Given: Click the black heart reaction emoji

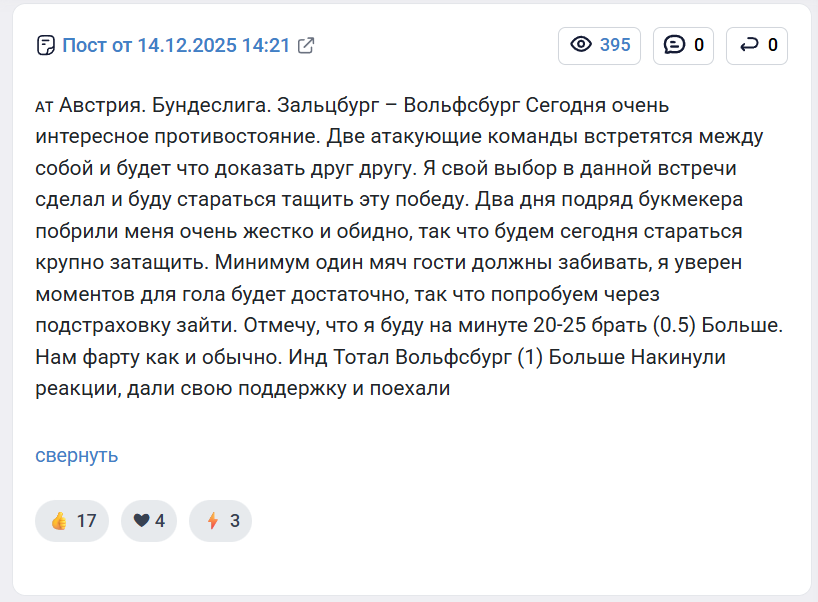Looking at the screenshot, I should pyautogui.click(x=139, y=520).
